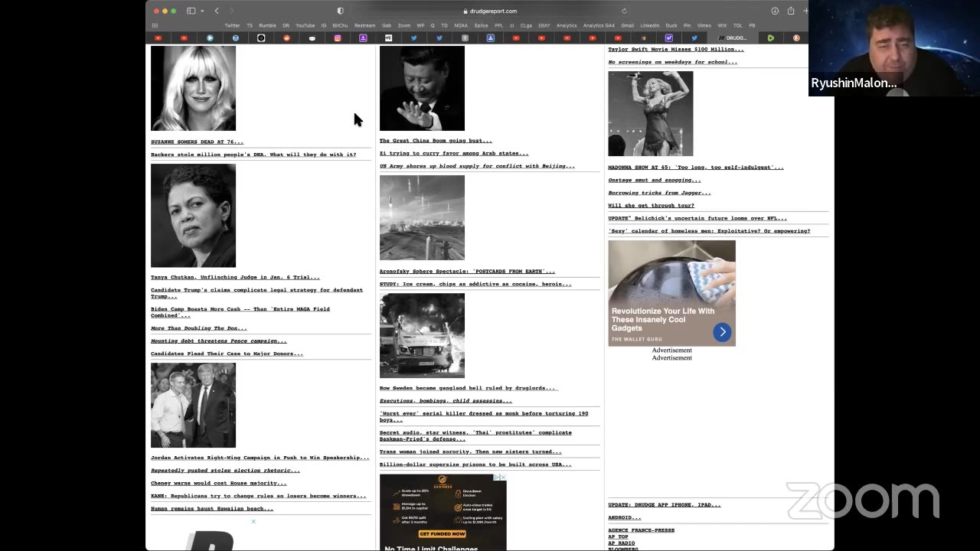This screenshot has width=980, height=551.
Task: Switch to the green Rumble play tab
Action: [x=771, y=37]
